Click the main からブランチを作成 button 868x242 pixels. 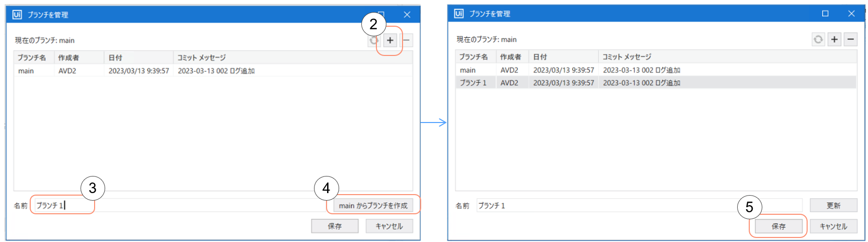click(x=373, y=205)
